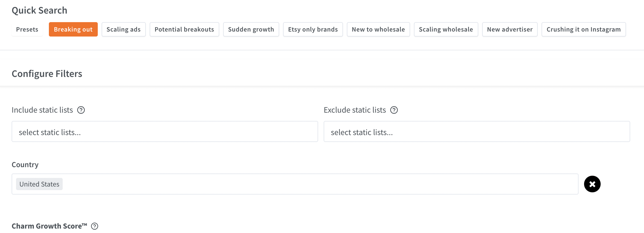Apply the Potential breakouts preset
This screenshot has height=233, width=644.
click(x=184, y=29)
